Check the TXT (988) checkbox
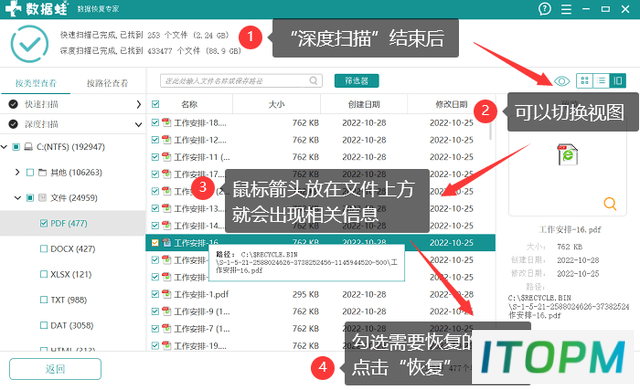Screen dimensions: 640x390 [44, 300]
